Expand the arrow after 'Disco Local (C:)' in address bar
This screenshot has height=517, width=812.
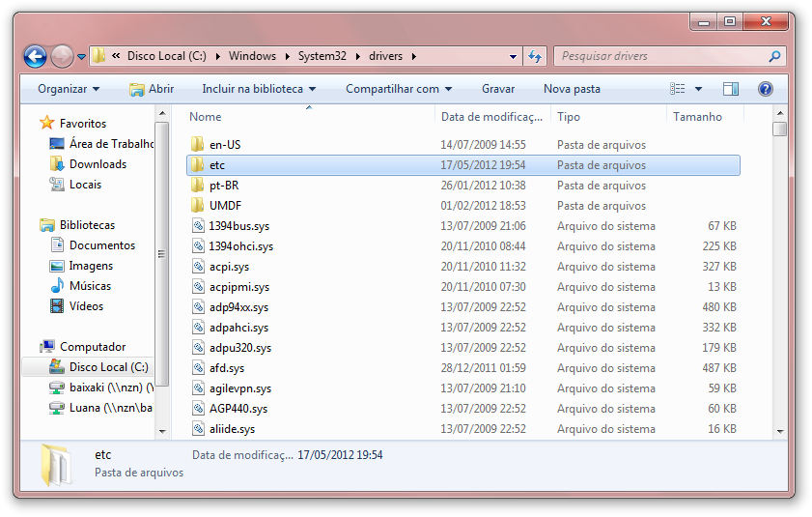[217, 56]
